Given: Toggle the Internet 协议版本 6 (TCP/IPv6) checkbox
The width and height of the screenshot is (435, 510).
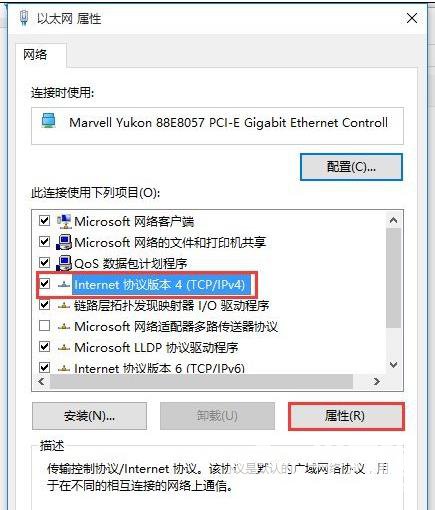Looking at the screenshot, I should click(45, 368).
